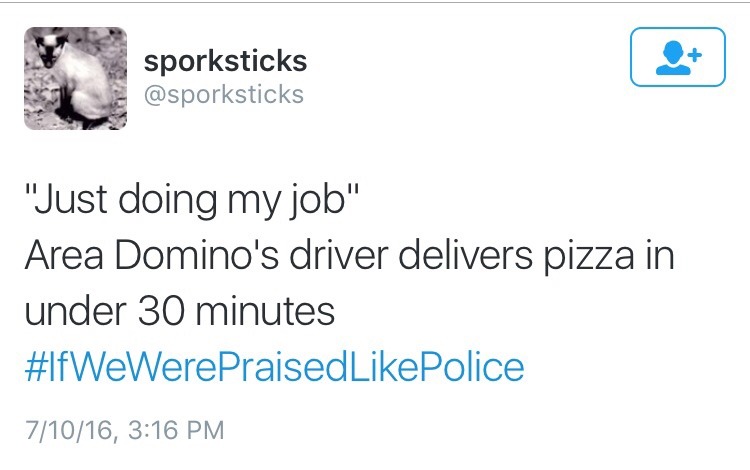Click the person silhouette in follow button

click(x=673, y=59)
